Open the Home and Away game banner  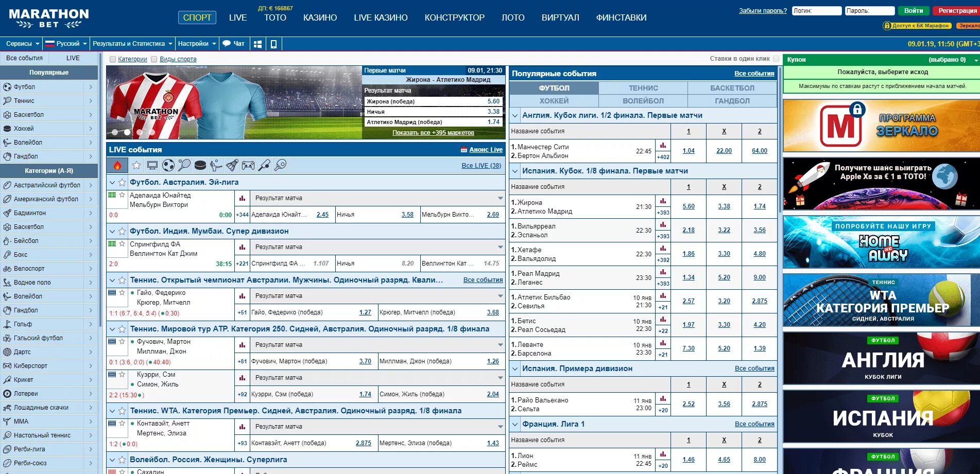point(881,241)
